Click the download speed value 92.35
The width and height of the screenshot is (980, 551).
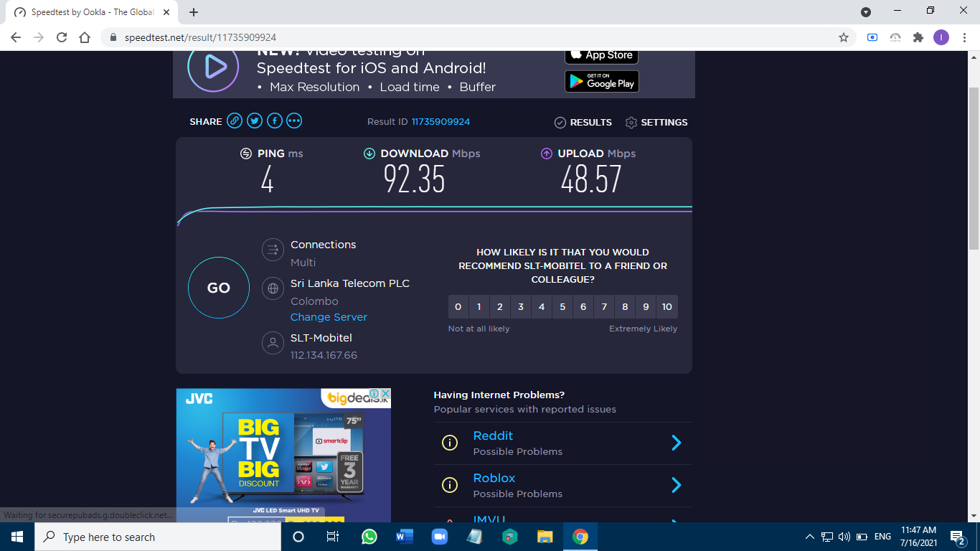[415, 179]
